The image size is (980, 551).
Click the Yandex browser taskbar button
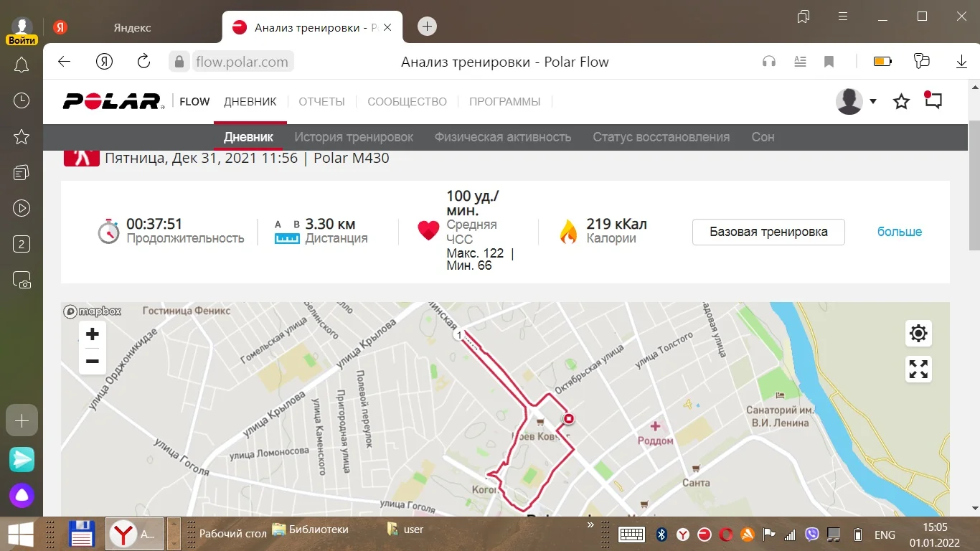134,534
